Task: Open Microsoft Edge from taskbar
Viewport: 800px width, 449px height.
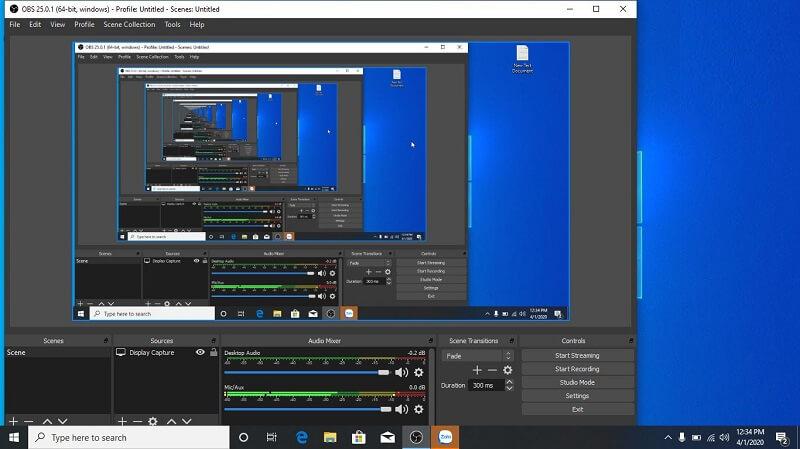Action: point(302,437)
